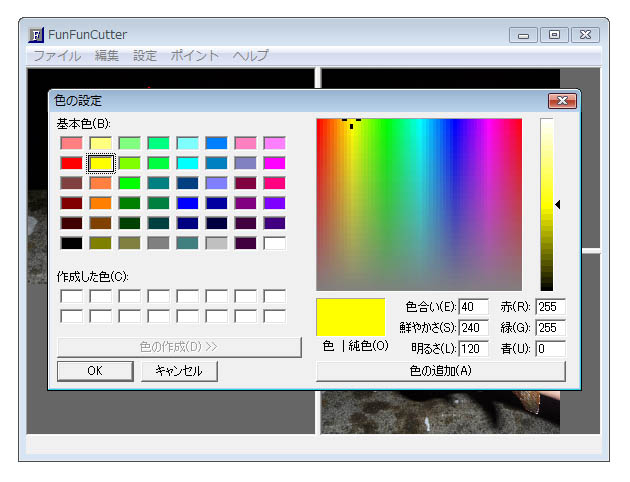Select the black basic color swatch
The height and width of the screenshot is (482, 630).
tap(72, 243)
